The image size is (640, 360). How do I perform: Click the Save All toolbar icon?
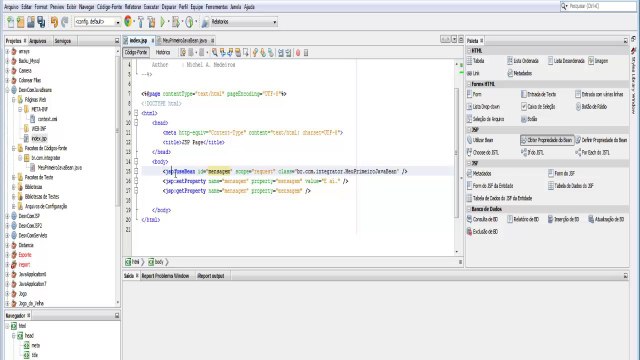[x=41, y=22]
